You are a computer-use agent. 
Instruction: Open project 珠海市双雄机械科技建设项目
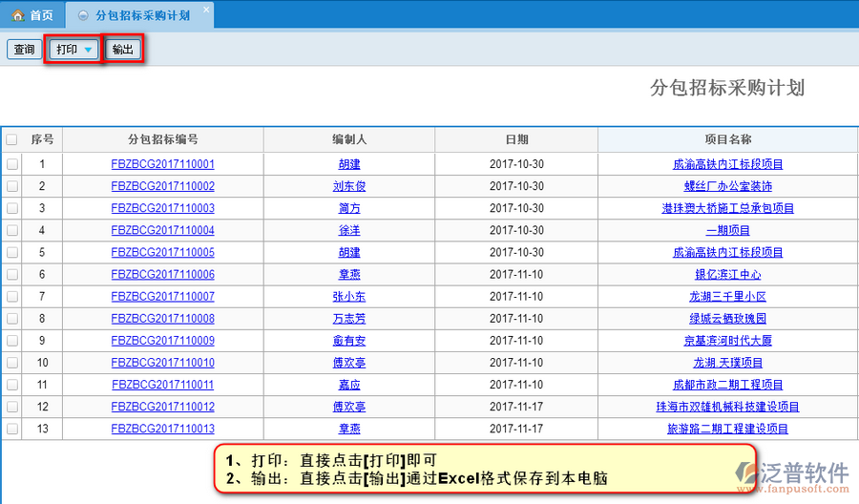[727, 407]
